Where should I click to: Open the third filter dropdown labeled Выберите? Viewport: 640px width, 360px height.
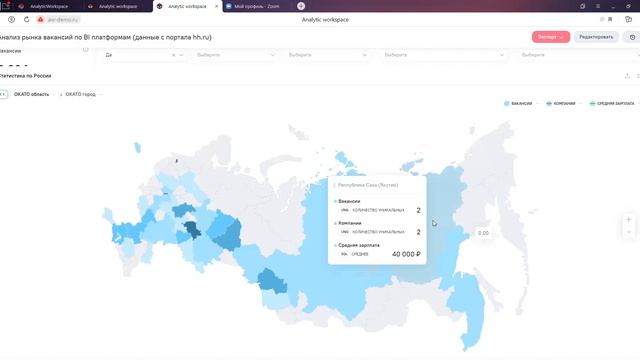[x=327, y=55]
